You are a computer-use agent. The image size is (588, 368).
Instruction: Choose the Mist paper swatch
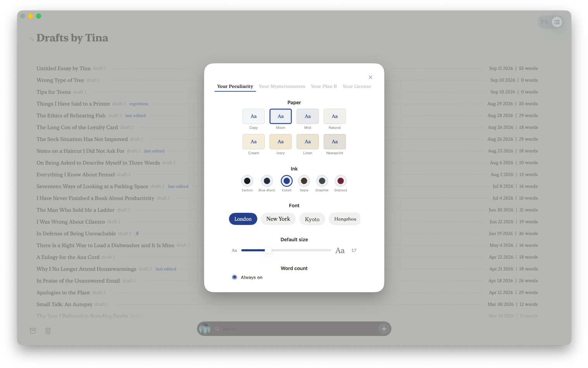308,116
